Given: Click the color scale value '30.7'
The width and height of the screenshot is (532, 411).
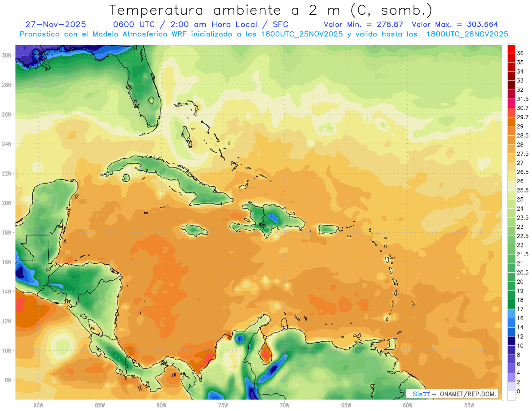Looking at the screenshot, I should (x=523, y=108).
